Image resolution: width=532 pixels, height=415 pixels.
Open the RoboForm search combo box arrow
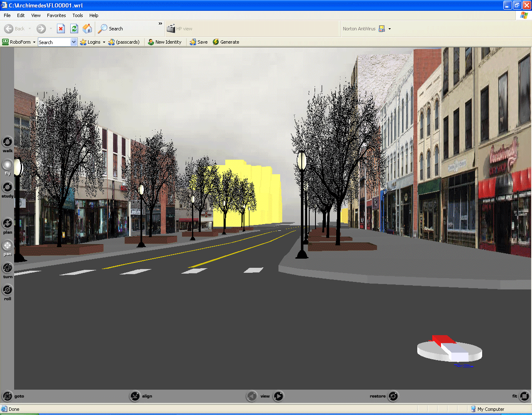pos(74,42)
